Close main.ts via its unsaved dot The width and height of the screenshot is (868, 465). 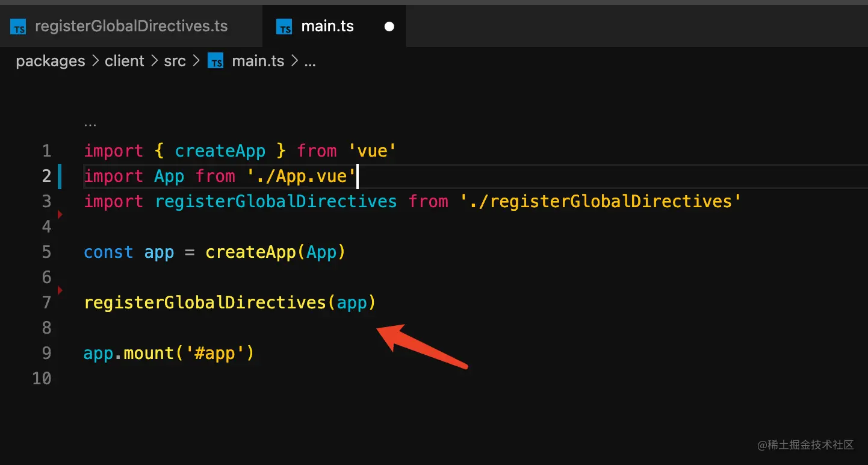tap(389, 27)
